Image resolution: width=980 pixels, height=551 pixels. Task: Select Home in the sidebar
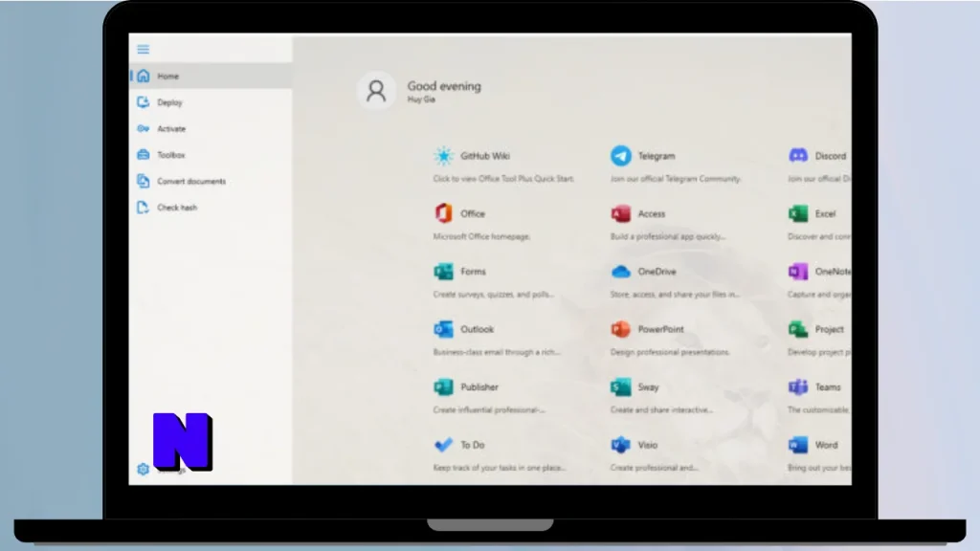tap(211, 76)
